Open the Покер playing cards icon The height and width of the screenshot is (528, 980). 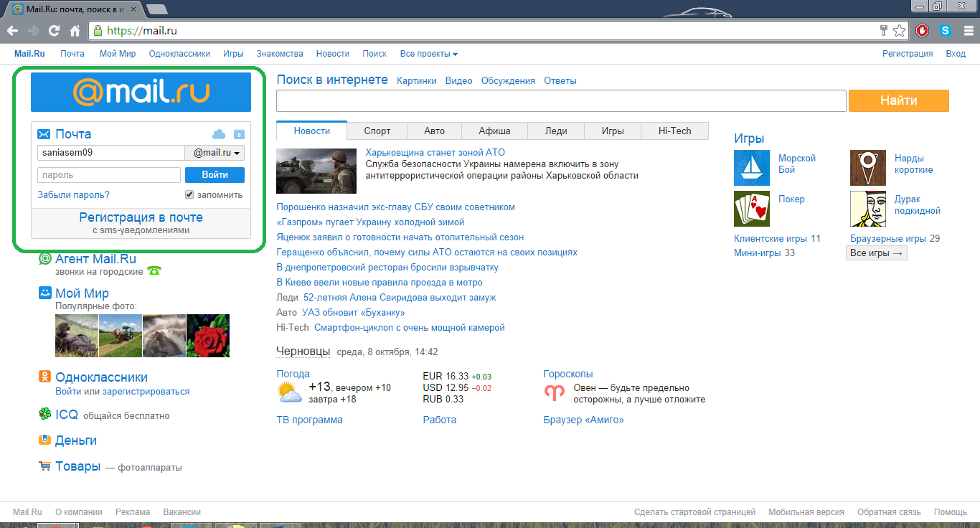[x=752, y=209]
